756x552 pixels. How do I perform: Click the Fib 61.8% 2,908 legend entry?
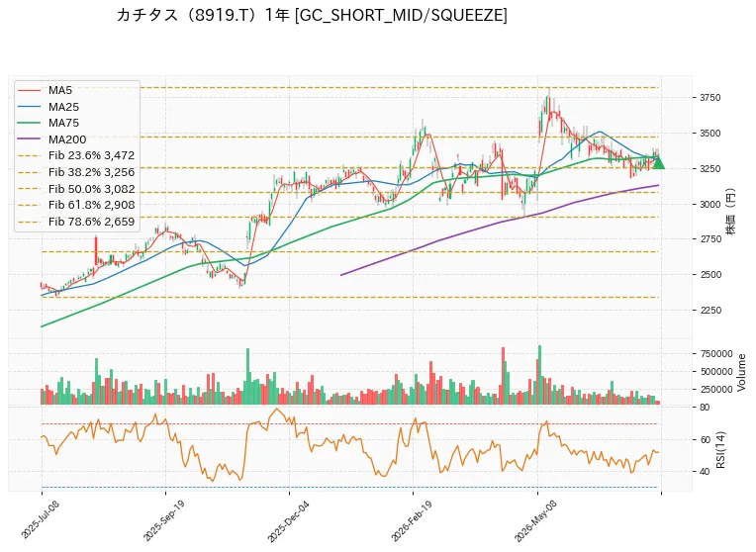click(x=76, y=205)
